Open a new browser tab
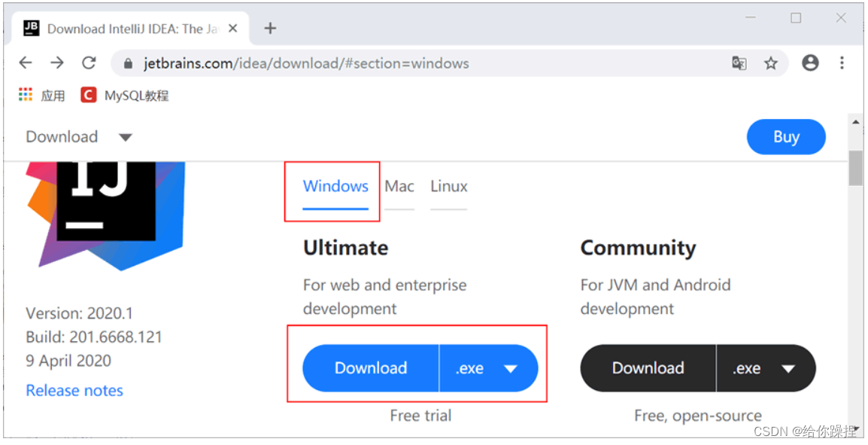This screenshot has width=868, height=445. (x=270, y=29)
